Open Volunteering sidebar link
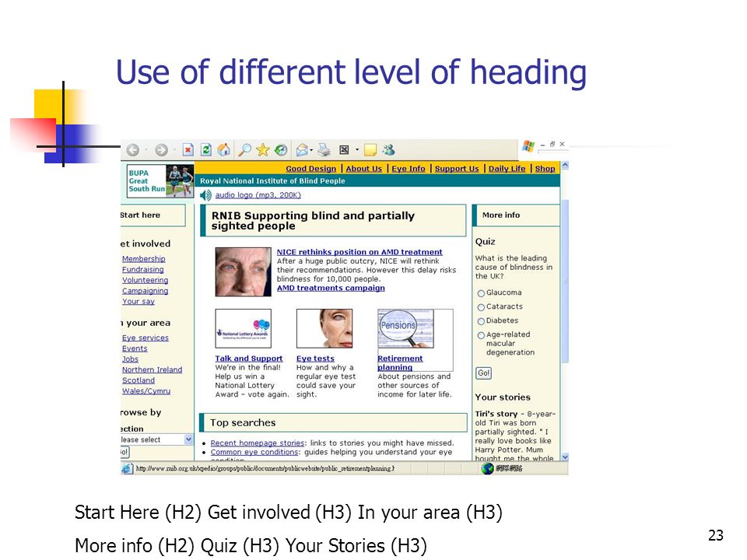The height and width of the screenshot is (560, 747). (146, 280)
